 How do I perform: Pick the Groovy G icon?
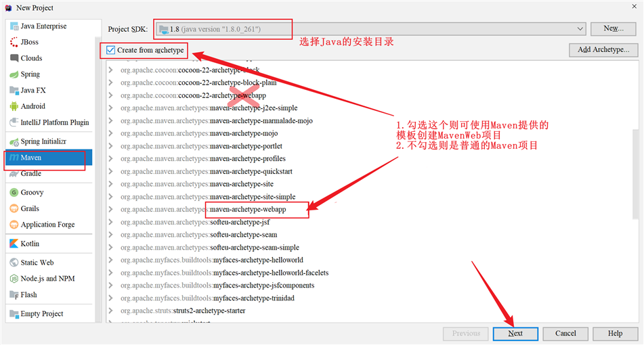point(14,192)
